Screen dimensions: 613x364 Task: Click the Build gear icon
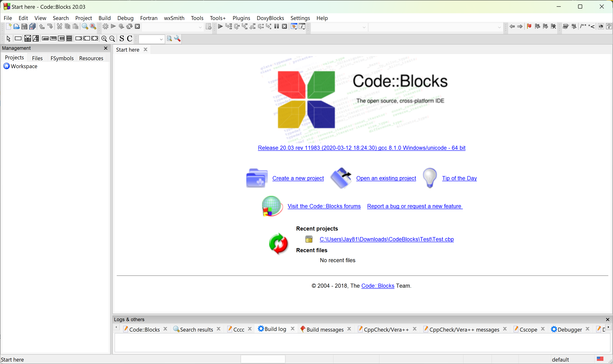(105, 27)
